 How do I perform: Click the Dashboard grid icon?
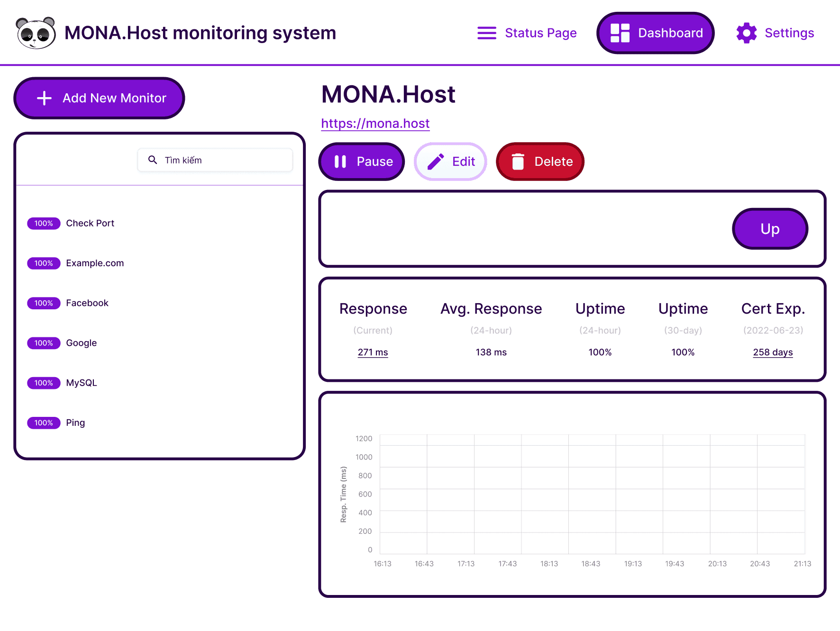coord(620,33)
